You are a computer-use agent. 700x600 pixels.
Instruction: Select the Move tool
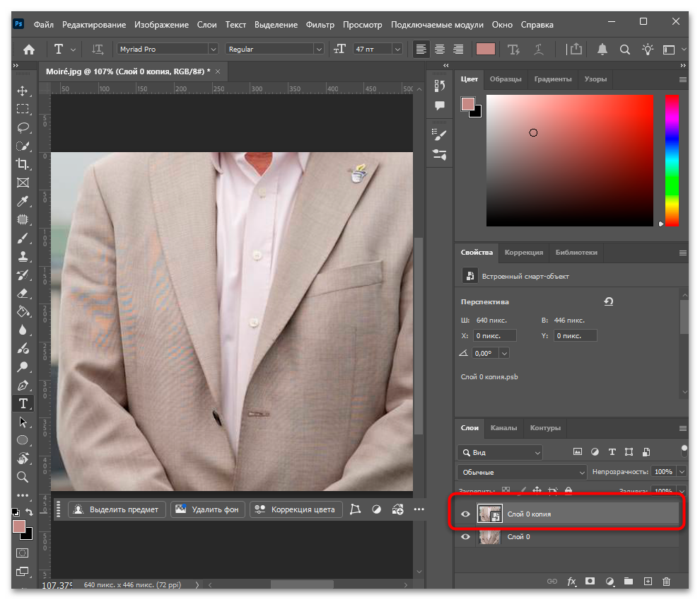pyautogui.click(x=23, y=91)
